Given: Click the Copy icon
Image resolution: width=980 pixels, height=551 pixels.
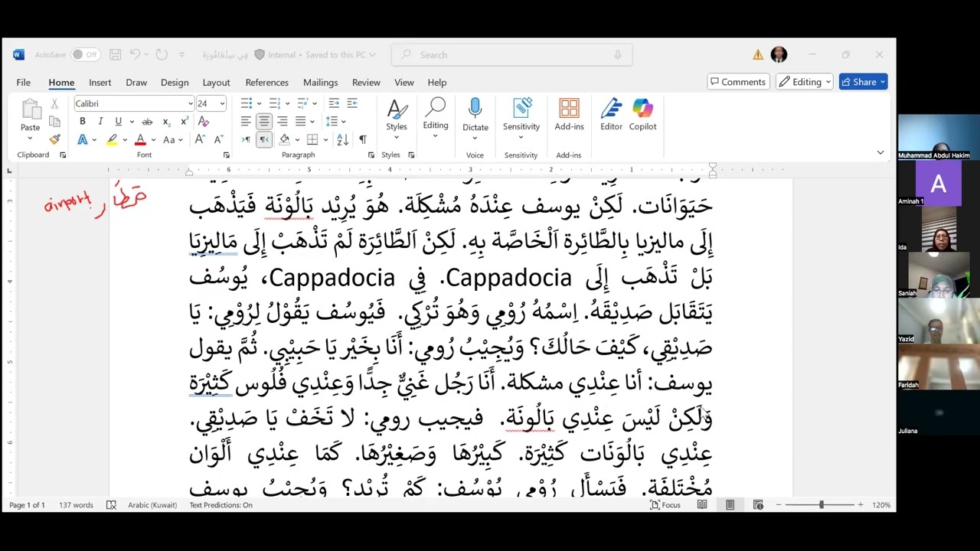Looking at the screenshot, I should [x=54, y=122].
